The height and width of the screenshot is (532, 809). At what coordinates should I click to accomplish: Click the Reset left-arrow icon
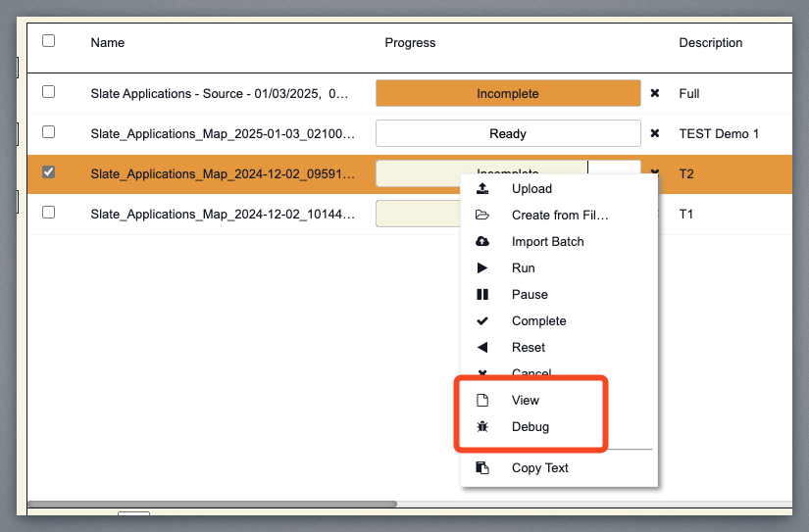click(x=481, y=348)
